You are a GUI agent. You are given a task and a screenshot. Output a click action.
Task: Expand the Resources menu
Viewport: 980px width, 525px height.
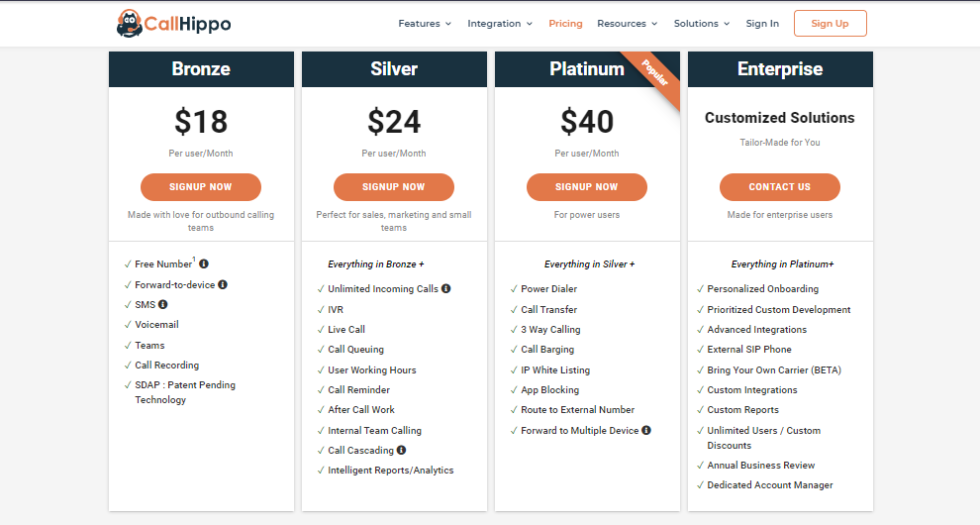tap(627, 23)
